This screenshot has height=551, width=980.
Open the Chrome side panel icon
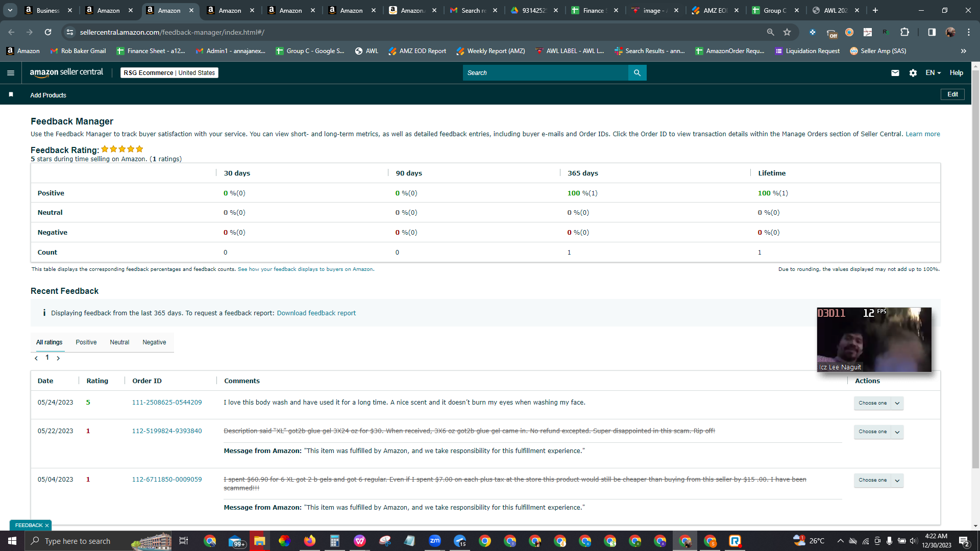[932, 32]
